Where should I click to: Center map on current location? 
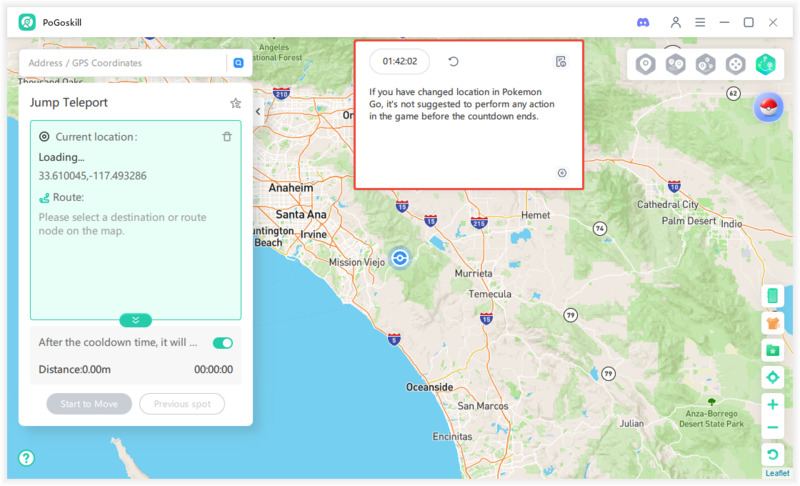point(772,378)
